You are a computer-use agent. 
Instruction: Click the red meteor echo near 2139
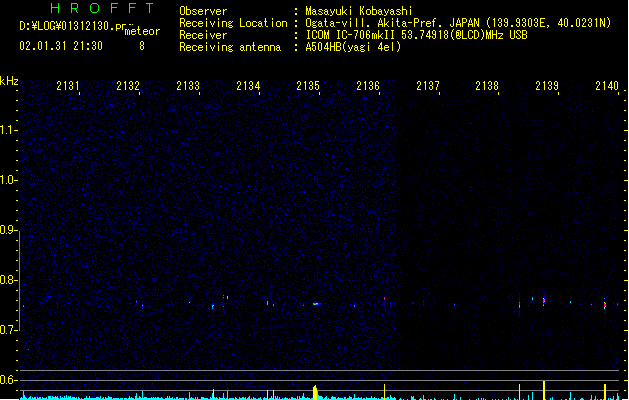tap(544, 301)
